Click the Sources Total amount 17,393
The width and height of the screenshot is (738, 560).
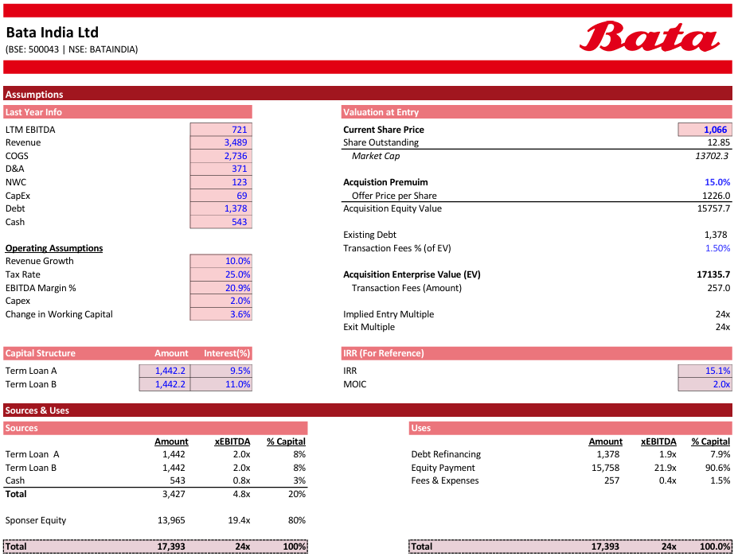pos(171,546)
